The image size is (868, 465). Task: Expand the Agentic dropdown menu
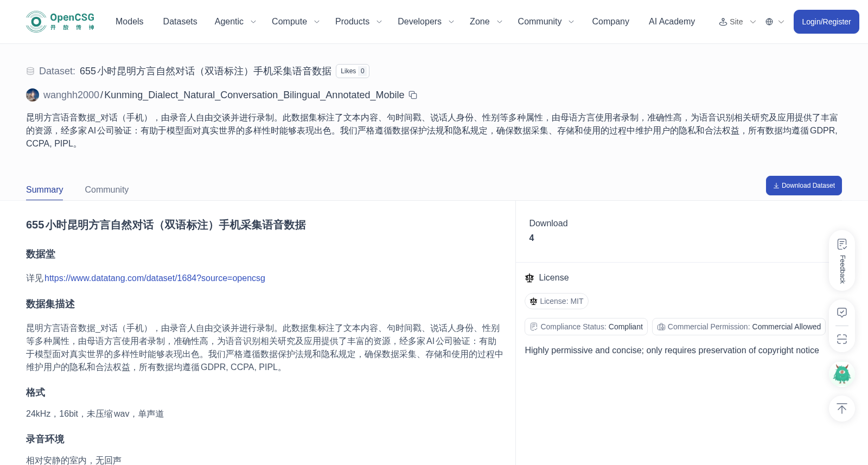click(235, 22)
